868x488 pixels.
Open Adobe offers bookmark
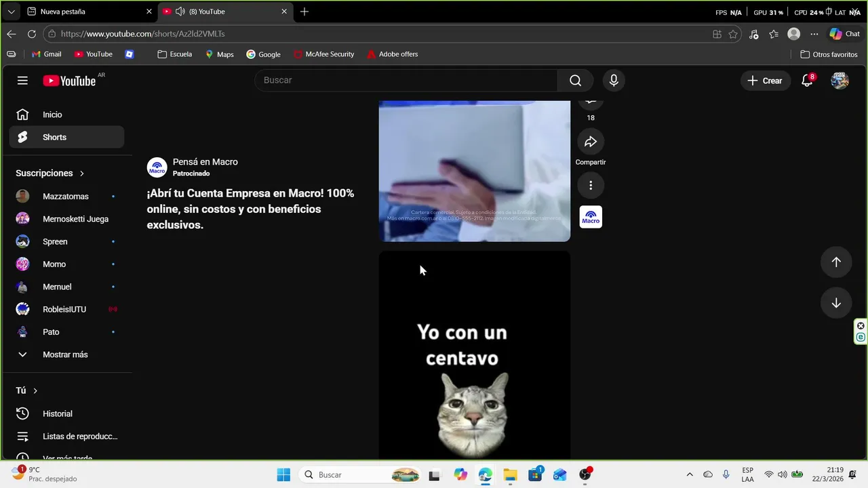(393, 54)
